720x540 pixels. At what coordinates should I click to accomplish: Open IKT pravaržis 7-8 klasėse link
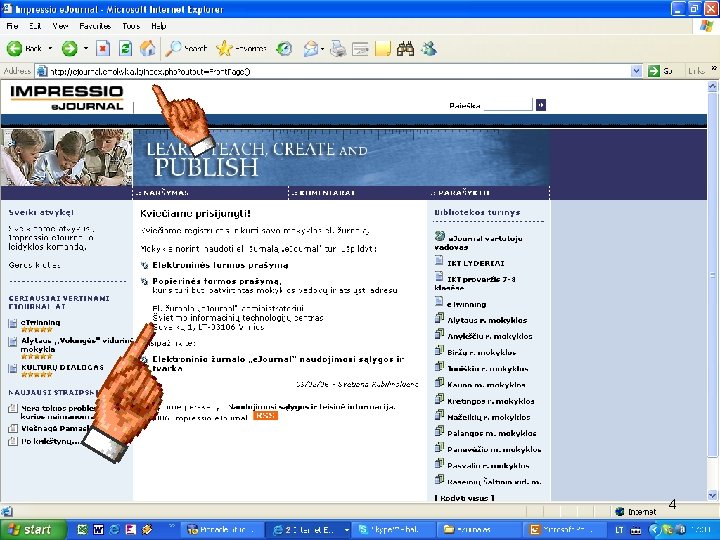tap(475, 283)
